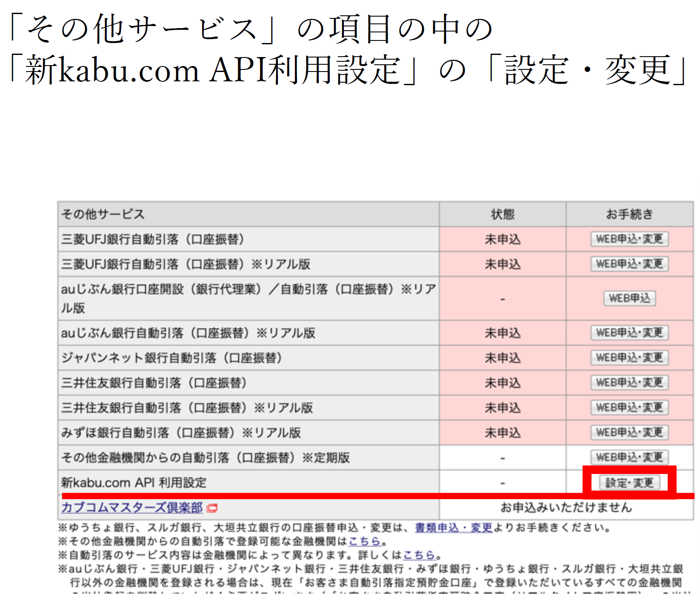700x603 pixels.
Task: Open the 書類申込・変更 link
Action: 453,528
